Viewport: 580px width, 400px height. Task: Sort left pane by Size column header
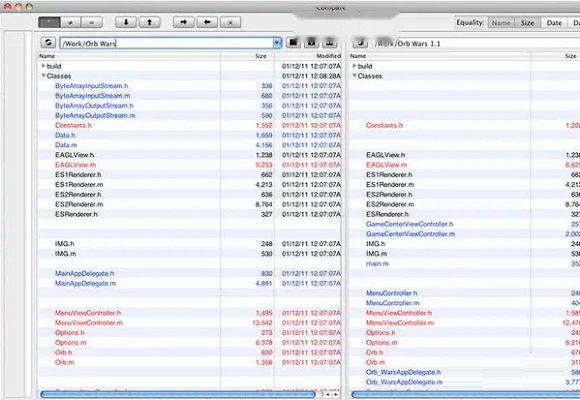pyautogui.click(x=261, y=56)
